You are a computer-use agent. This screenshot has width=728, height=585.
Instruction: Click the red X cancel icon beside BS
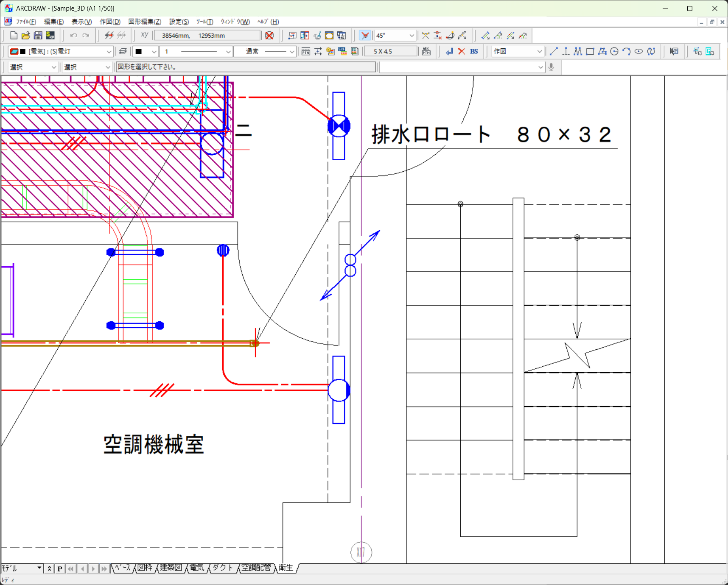[462, 52]
